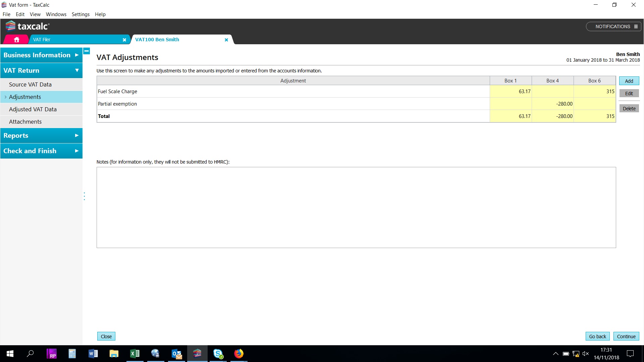644x362 pixels.
Task: Select Adjusted VAT Data in sidebar
Action: click(33, 109)
